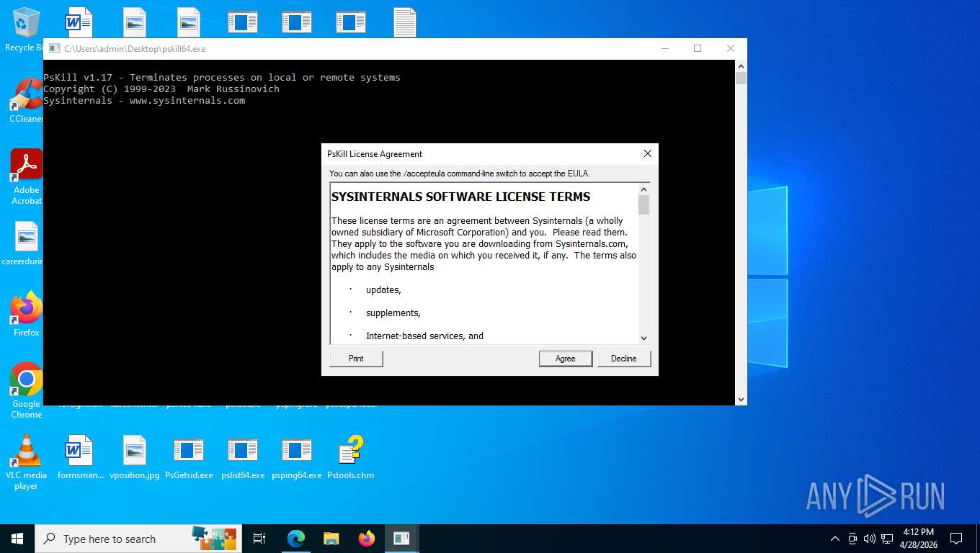Select the careerduring image file icon
The image size is (980, 553).
click(x=24, y=243)
